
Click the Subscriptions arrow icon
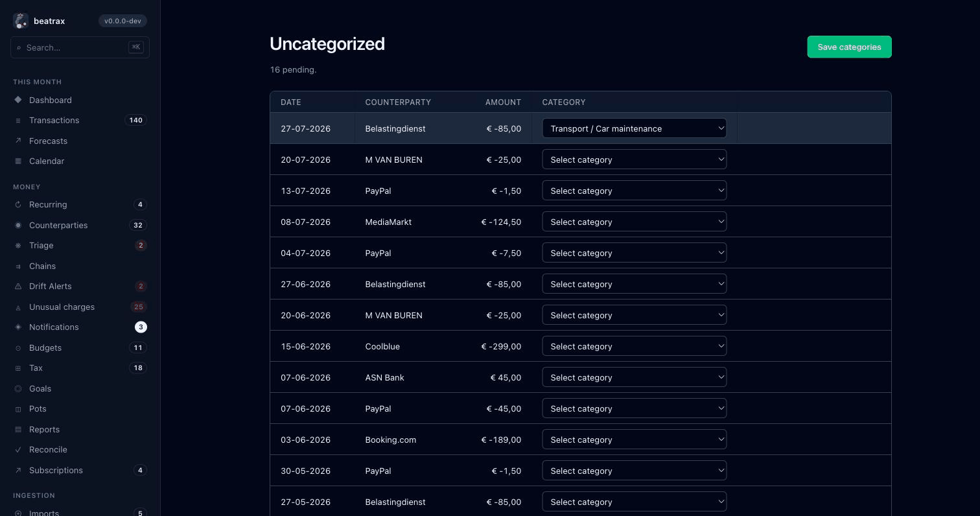pos(18,471)
